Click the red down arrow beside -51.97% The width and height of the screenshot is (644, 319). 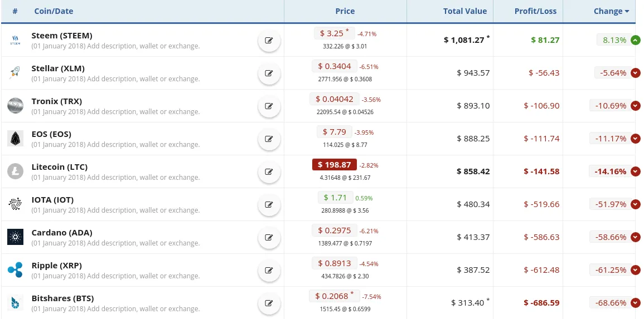pyautogui.click(x=636, y=204)
